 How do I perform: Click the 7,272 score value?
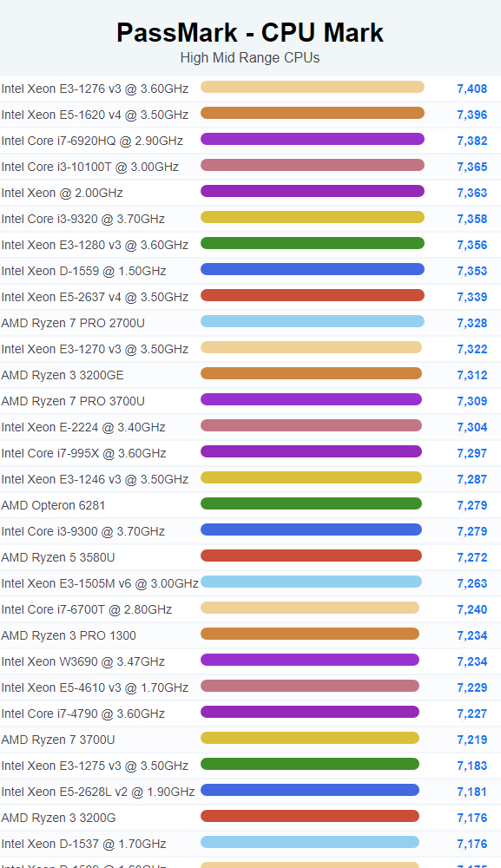[472, 557]
